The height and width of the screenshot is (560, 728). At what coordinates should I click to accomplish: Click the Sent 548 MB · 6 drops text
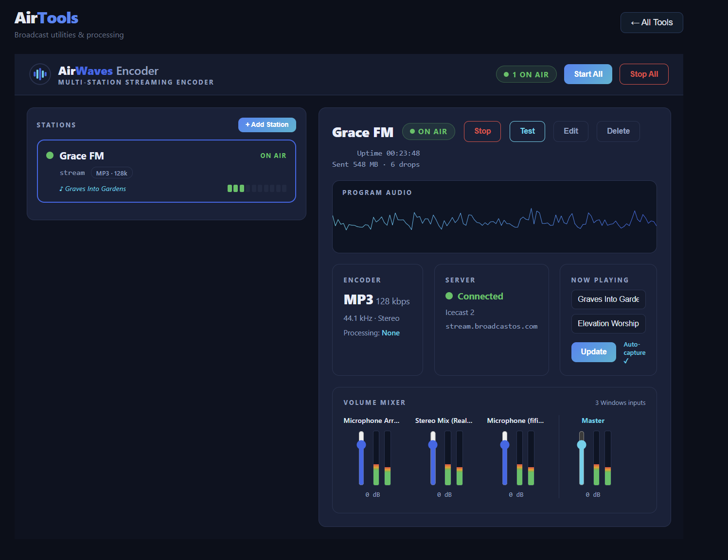click(376, 164)
